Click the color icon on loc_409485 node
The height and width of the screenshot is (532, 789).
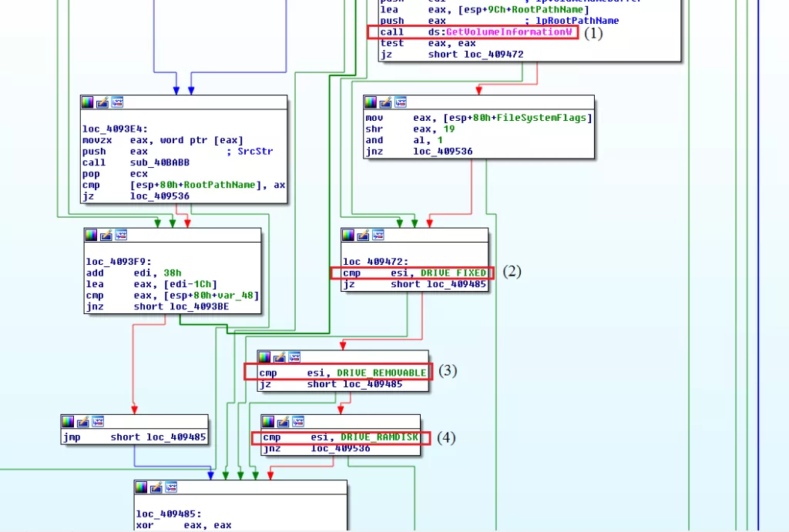pos(142,487)
